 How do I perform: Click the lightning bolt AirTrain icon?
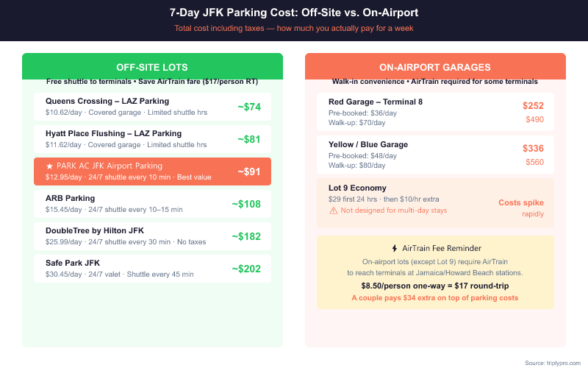395,248
